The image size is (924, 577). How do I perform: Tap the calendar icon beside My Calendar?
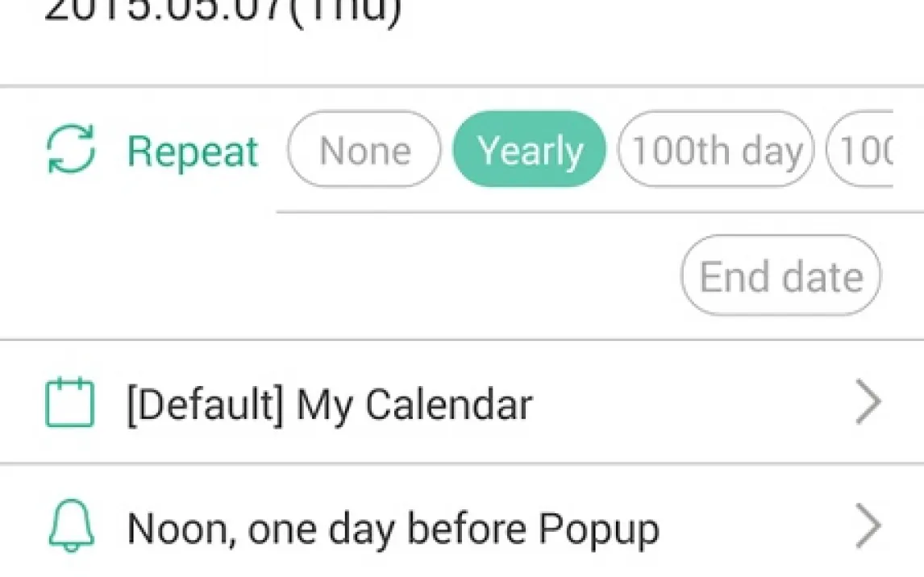pos(69,404)
